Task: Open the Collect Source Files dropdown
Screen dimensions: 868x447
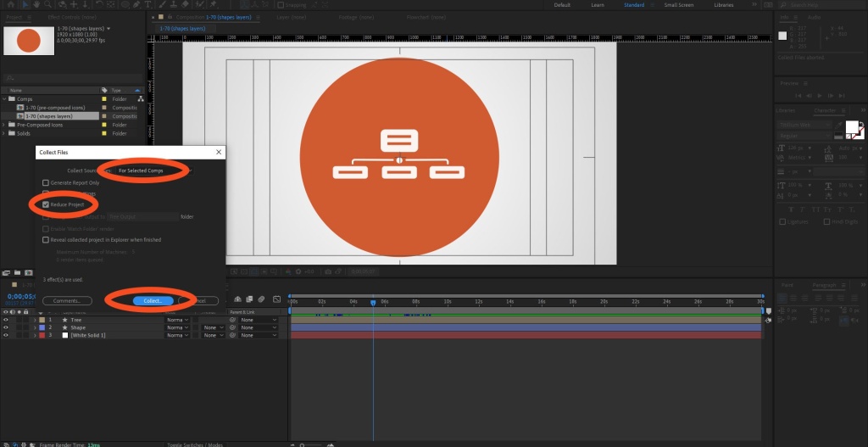Action: click(153, 170)
